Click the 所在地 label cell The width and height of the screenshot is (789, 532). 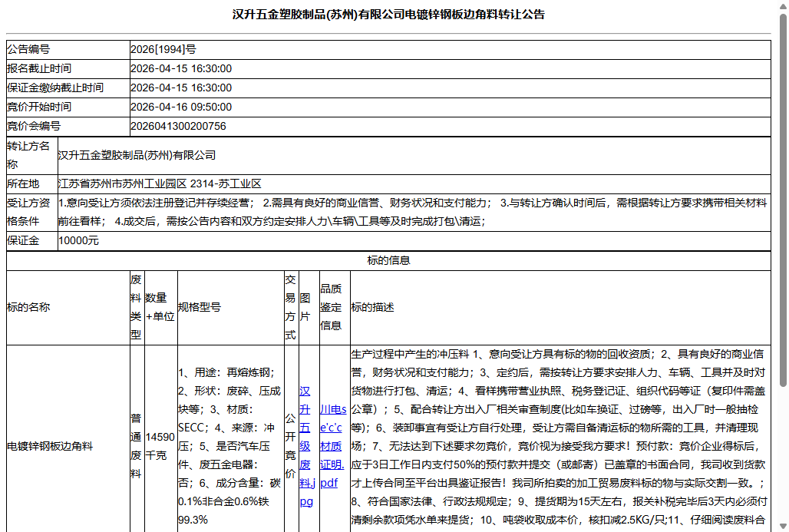pyautogui.click(x=31, y=183)
